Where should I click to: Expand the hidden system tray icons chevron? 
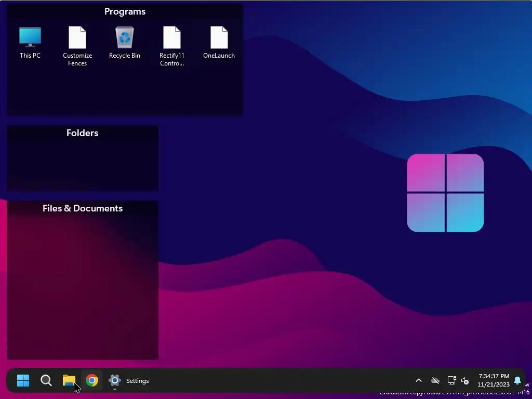pos(419,381)
